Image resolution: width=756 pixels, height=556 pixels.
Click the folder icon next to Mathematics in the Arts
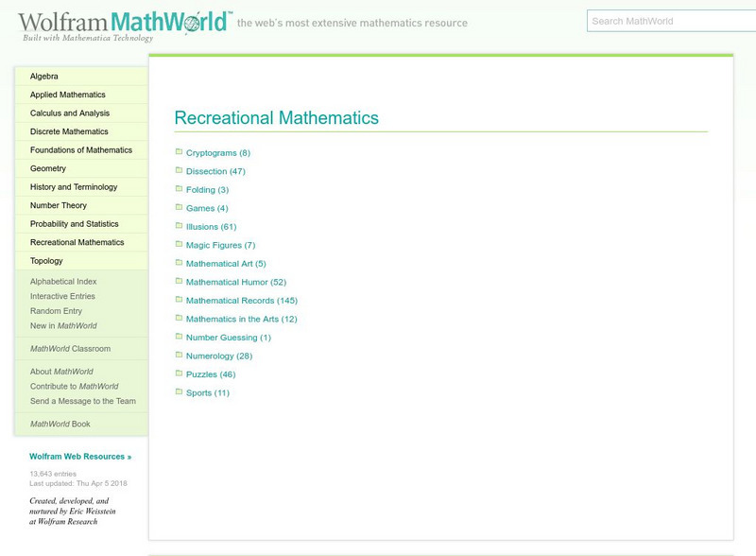[x=179, y=318]
